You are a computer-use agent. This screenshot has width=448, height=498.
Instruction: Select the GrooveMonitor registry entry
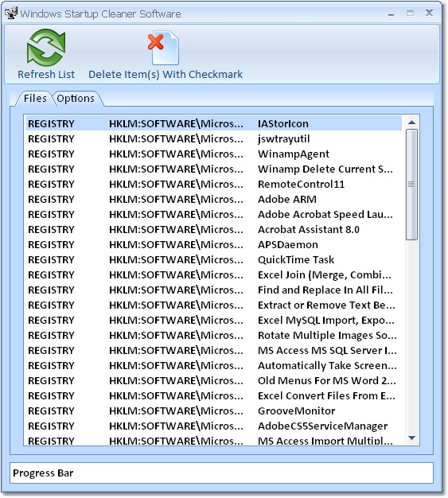coord(214,410)
